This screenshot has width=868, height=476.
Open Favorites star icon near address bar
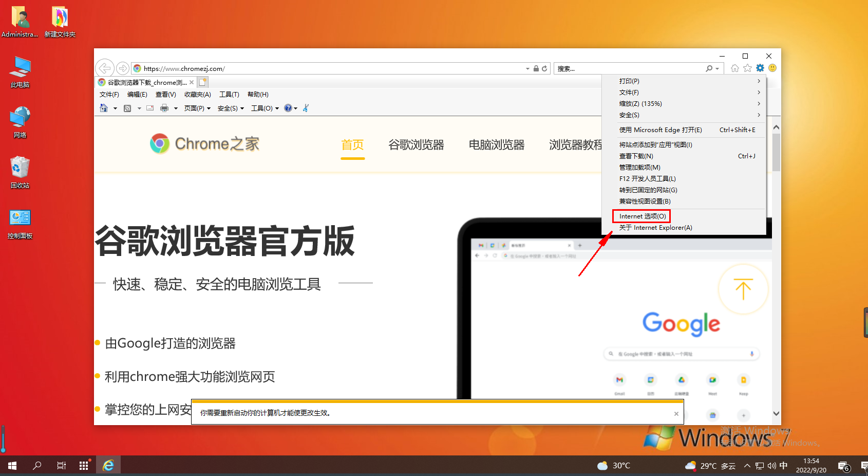(747, 68)
